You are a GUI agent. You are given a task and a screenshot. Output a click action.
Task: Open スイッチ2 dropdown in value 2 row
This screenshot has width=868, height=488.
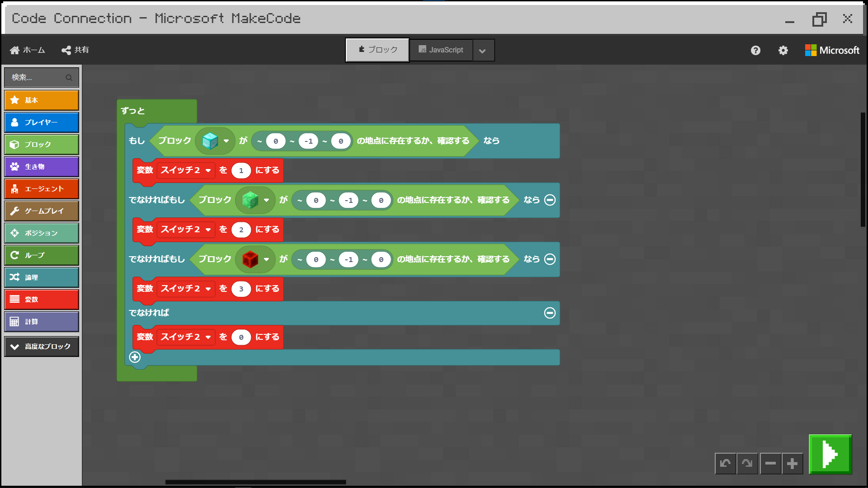point(186,230)
